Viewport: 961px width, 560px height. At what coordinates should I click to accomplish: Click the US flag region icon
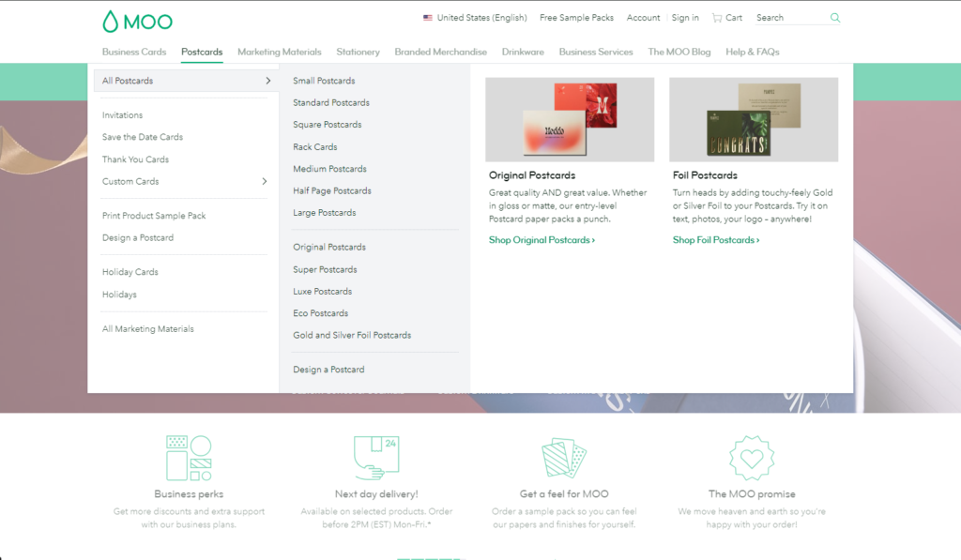(x=428, y=18)
